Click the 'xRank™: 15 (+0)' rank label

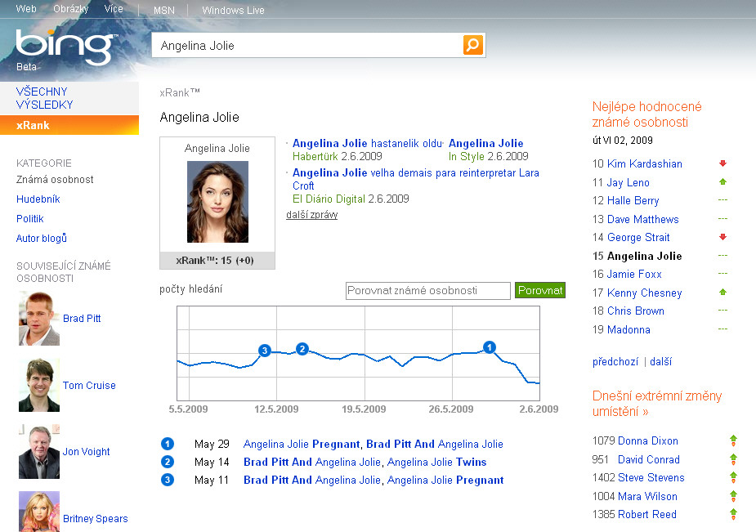click(x=215, y=260)
